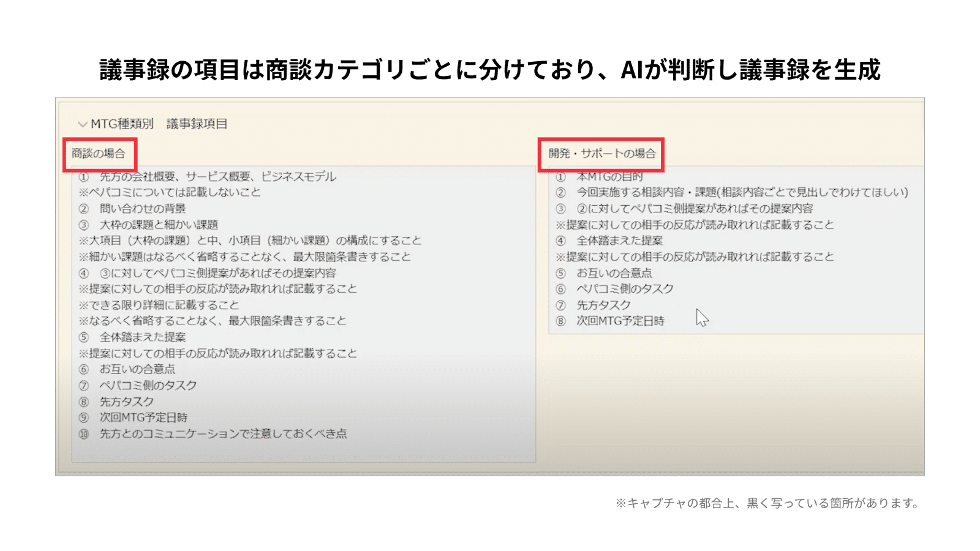
Task: Click line ① 先方の会社概要、サービス概要、ビジネスモデル
Action: click(x=208, y=177)
